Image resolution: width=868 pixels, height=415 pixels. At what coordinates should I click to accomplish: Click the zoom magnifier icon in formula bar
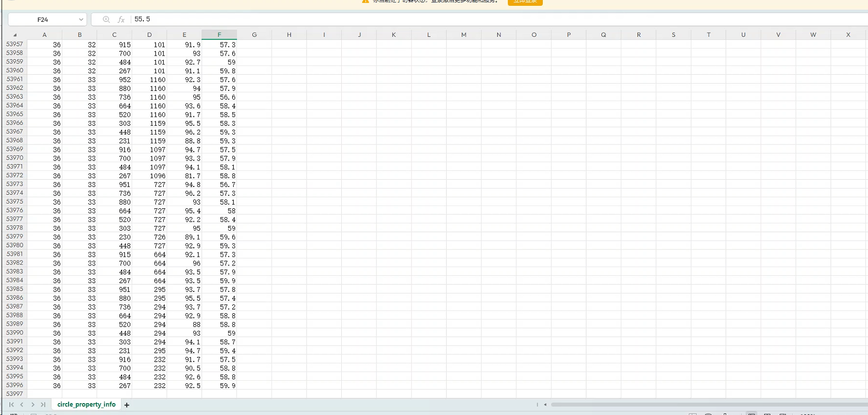point(106,20)
